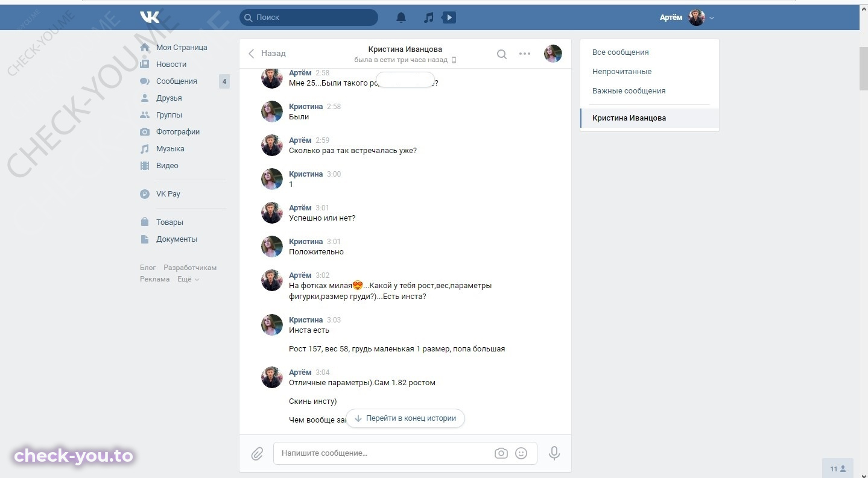
Task: Attach photo with camera icon in message box
Action: pyautogui.click(x=501, y=453)
